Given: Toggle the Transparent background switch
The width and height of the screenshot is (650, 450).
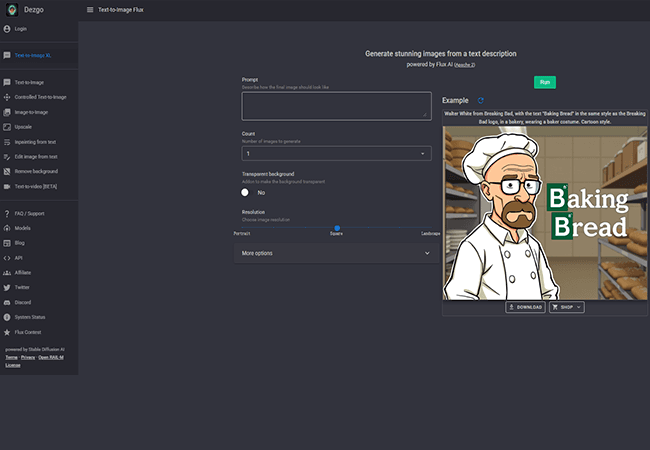Looking at the screenshot, I should [x=246, y=192].
